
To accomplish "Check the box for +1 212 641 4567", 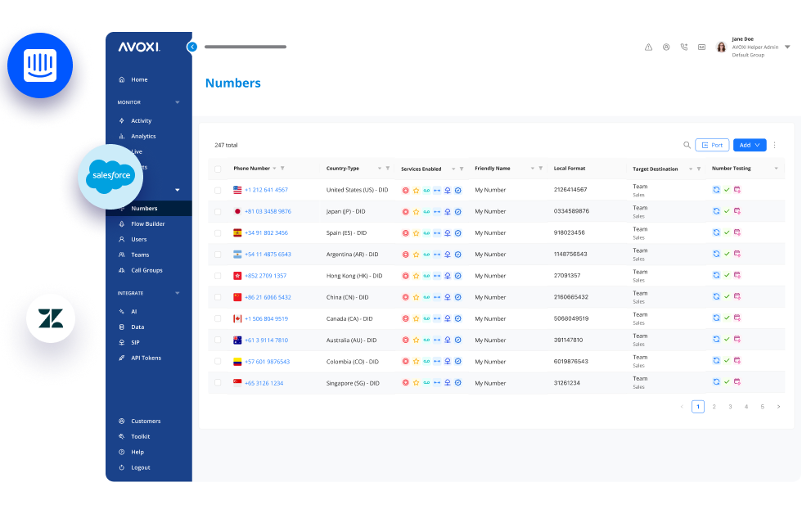I will [218, 190].
